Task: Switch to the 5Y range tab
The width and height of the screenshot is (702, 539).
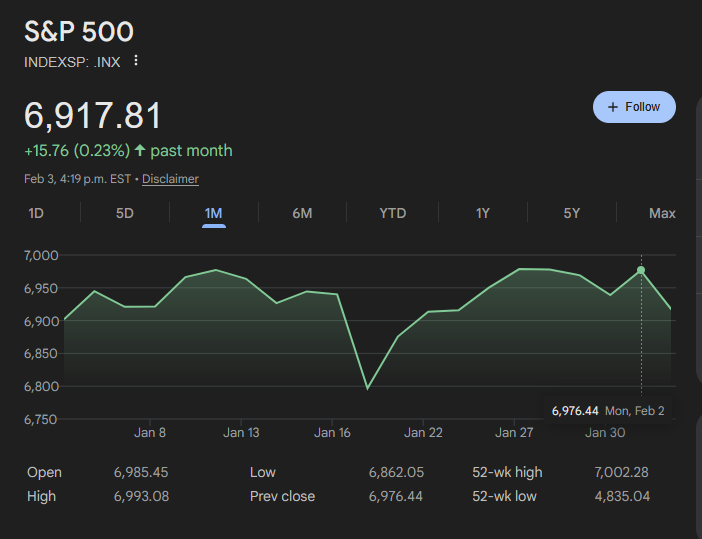Action: 572,213
